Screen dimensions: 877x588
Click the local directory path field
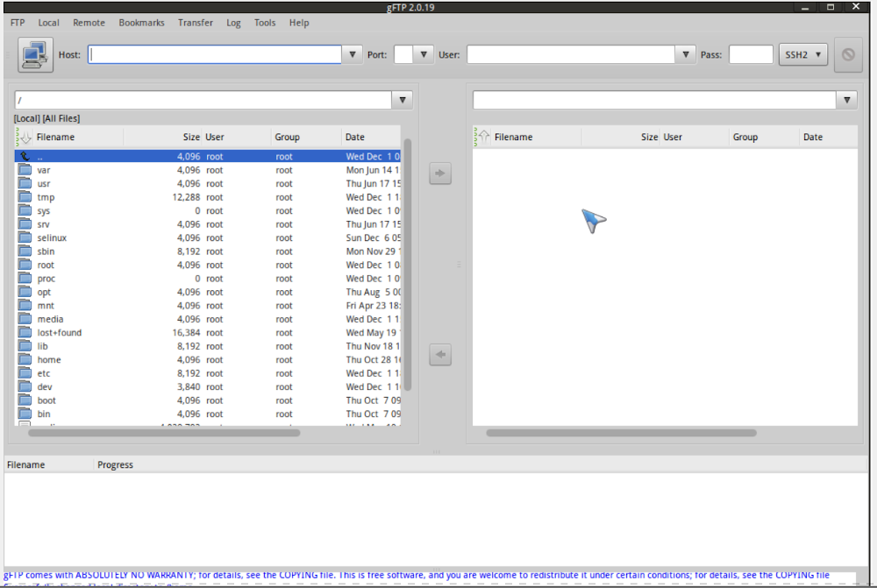203,100
